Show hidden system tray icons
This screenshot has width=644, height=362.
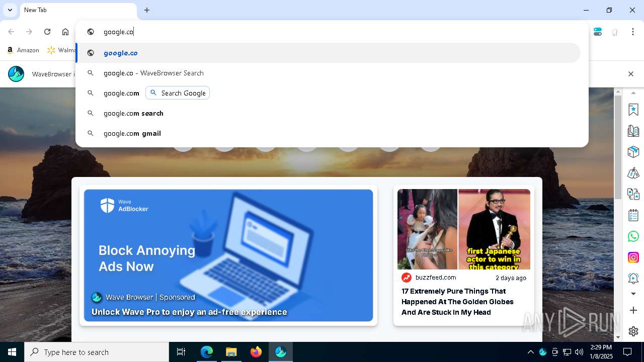tap(530, 352)
